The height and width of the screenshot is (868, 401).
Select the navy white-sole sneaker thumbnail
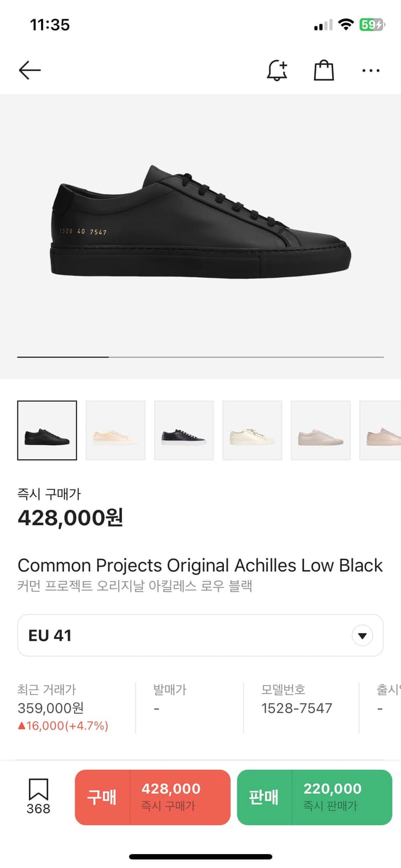[x=183, y=431]
